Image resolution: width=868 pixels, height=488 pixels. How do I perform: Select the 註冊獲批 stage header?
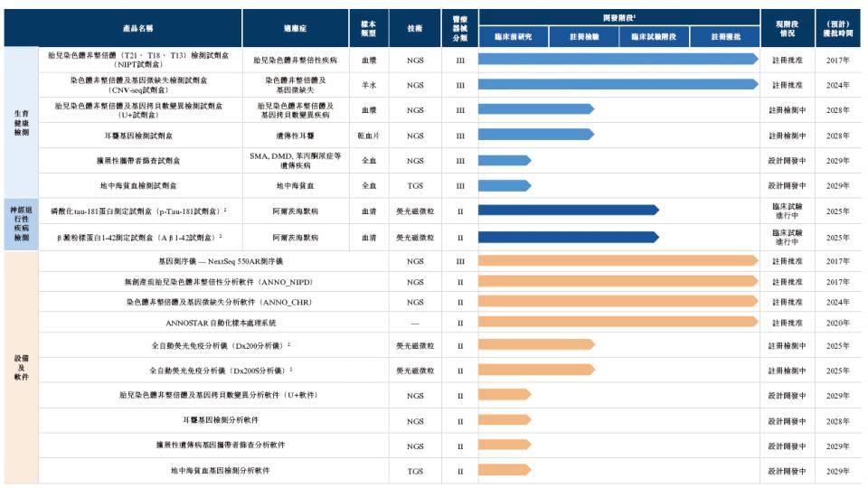click(725, 37)
